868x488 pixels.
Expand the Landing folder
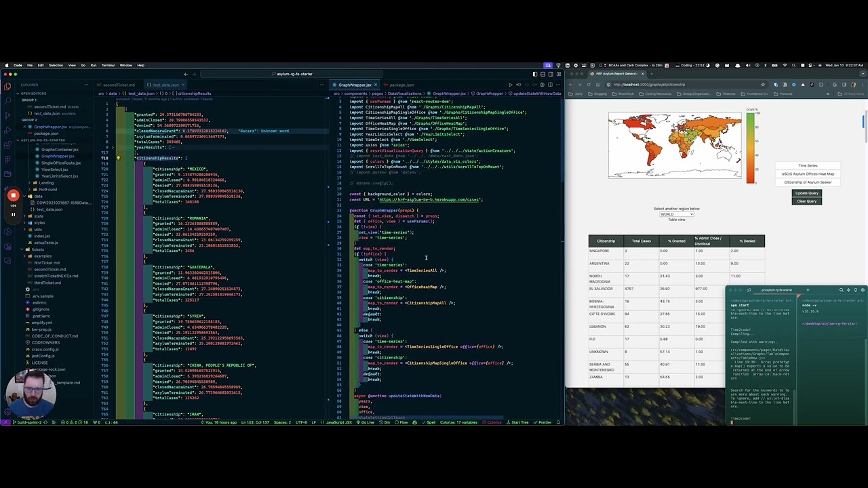tap(46, 182)
